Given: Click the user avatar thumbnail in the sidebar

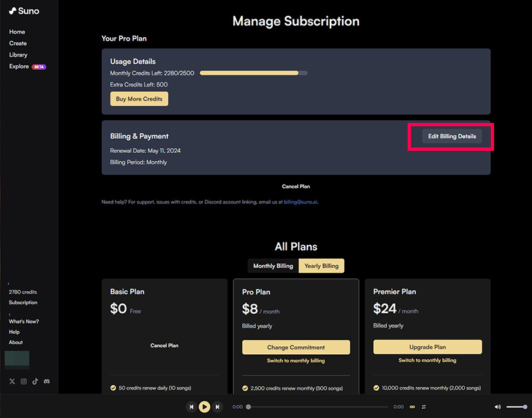Looking at the screenshot, I should [x=17, y=360].
